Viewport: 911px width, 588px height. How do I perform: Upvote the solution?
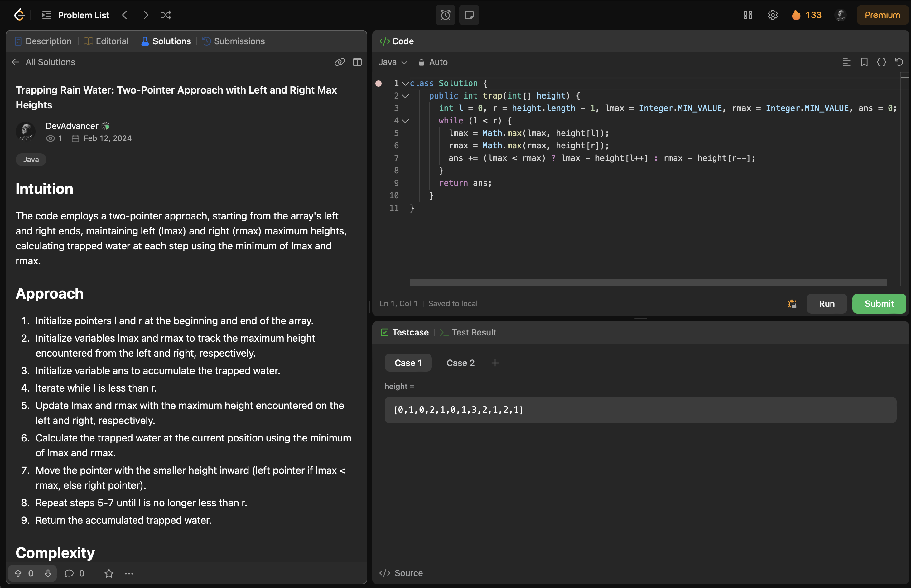24,573
